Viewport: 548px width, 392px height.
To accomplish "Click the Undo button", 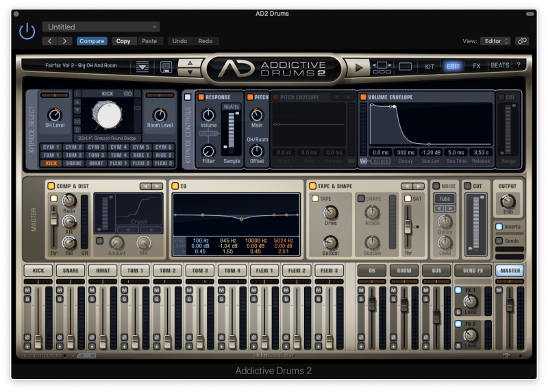I will [179, 41].
